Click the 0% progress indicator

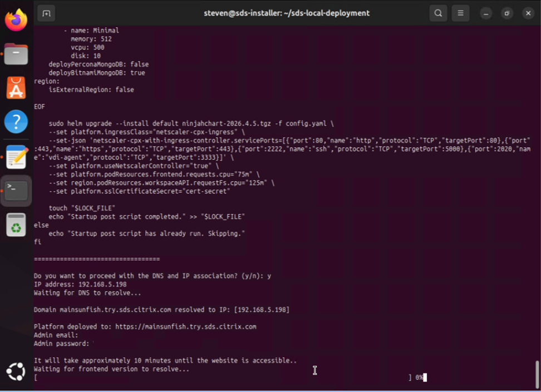click(x=419, y=378)
